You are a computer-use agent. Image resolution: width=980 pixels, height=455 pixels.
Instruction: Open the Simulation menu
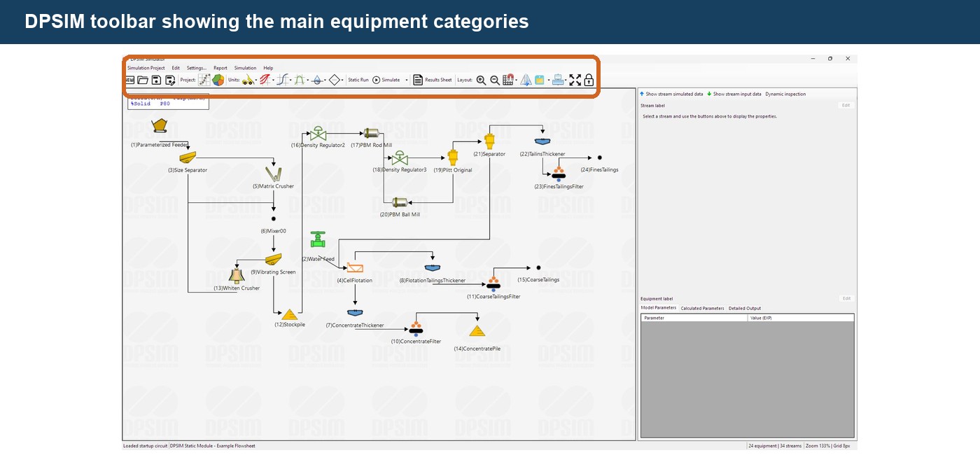pos(245,68)
